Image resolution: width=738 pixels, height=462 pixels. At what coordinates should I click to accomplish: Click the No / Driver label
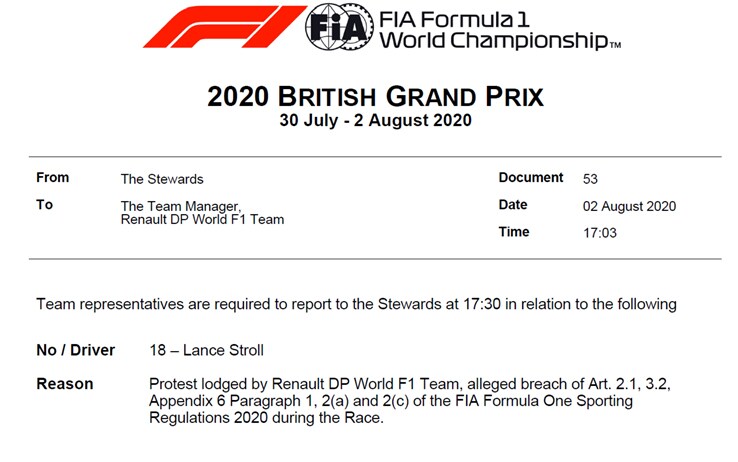(75, 350)
